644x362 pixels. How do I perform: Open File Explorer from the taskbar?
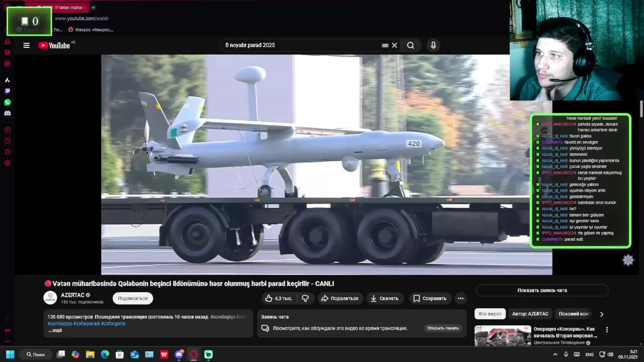click(x=90, y=354)
